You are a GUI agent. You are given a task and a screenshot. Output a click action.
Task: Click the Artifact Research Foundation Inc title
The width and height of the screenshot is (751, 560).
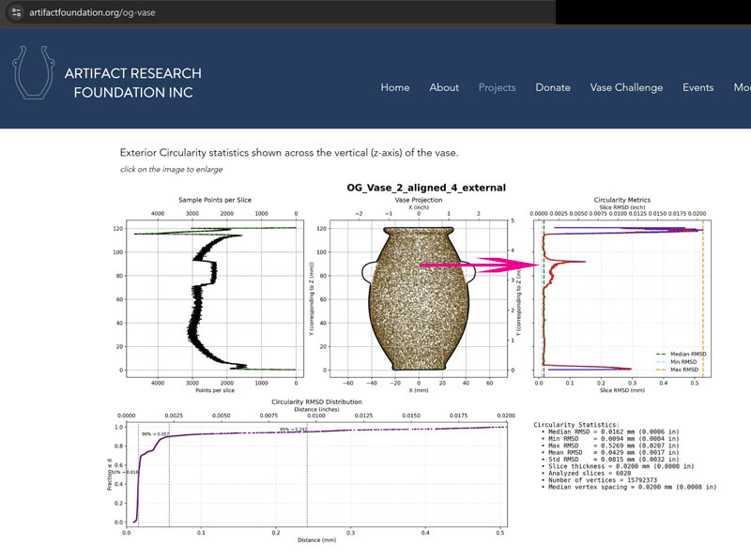(x=132, y=83)
